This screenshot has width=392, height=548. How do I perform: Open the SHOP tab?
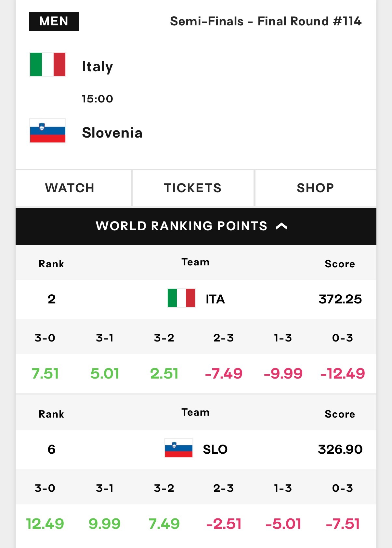click(x=316, y=188)
